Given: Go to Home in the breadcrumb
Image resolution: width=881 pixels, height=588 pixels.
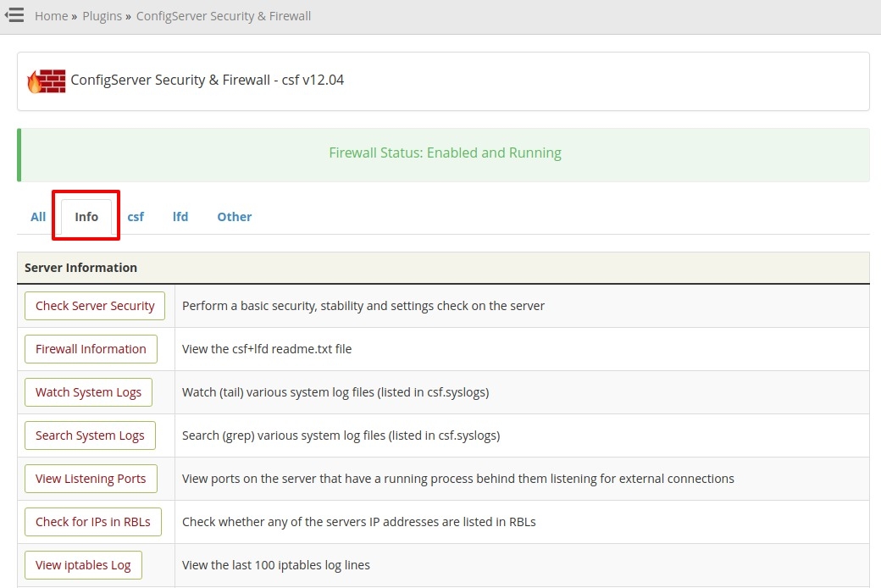Looking at the screenshot, I should pyautogui.click(x=51, y=16).
